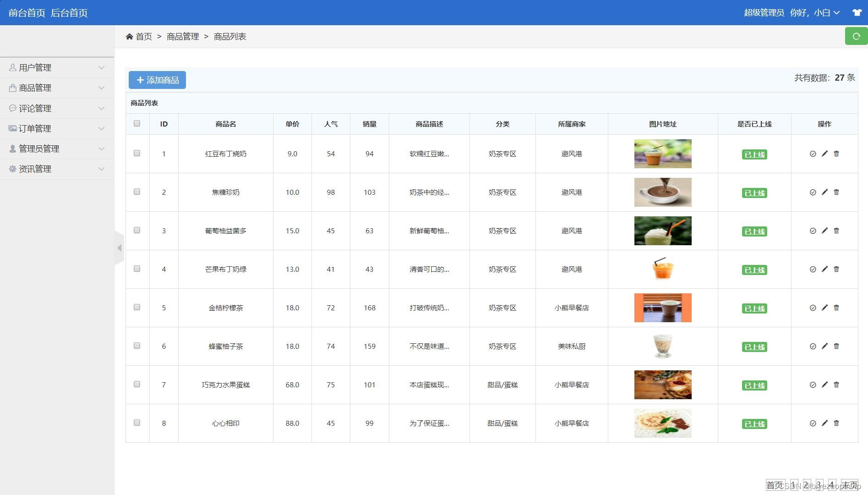This screenshot has height=495, width=868.
Task: Click pencil icon for 金桔柠檬茶
Action: [824, 308]
